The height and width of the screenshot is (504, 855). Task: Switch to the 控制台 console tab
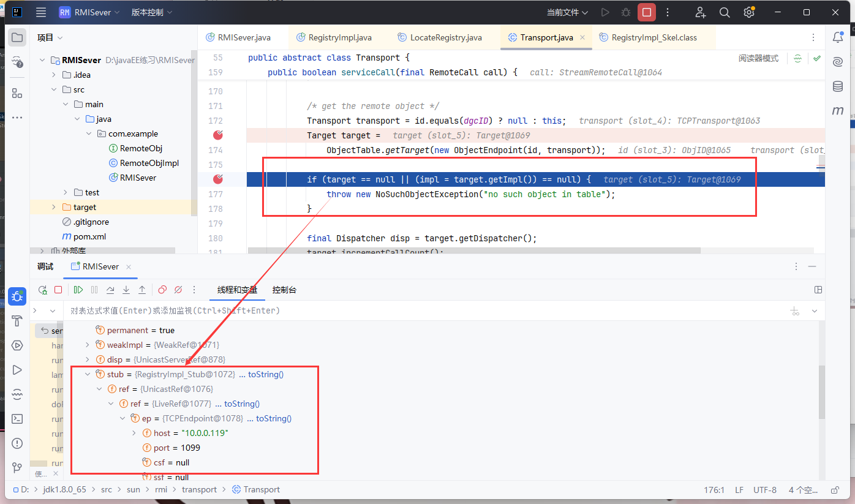[284, 290]
